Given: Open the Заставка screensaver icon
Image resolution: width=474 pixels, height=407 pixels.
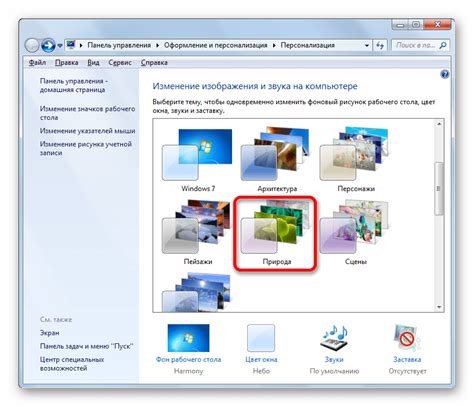Looking at the screenshot, I should (x=407, y=338).
